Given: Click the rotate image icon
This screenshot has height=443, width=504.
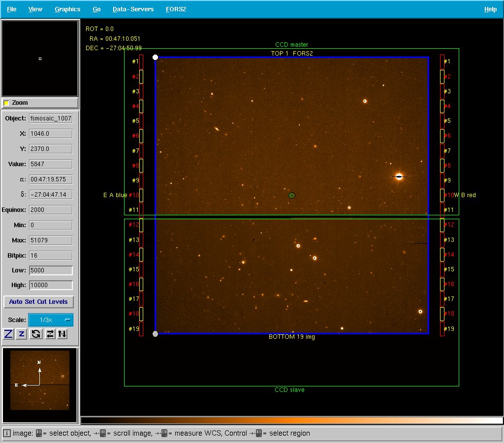Looking at the screenshot, I should pos(35,334).
